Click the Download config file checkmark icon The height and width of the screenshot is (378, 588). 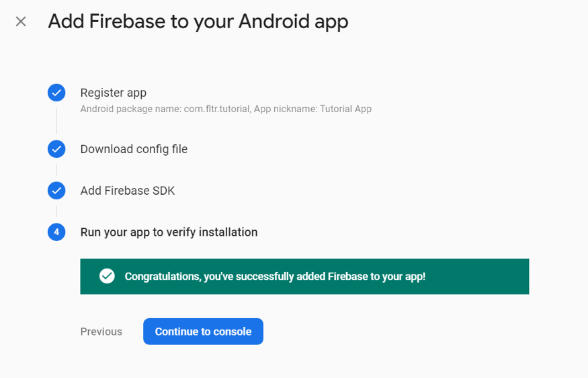coord(56,149)
